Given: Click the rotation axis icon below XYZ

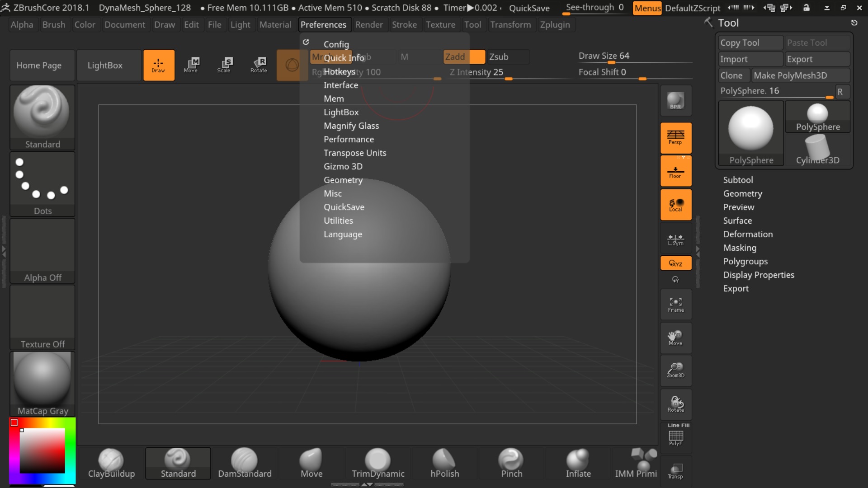Looking at the screenshot, I should pyautogui.click(x=676, y=280).
